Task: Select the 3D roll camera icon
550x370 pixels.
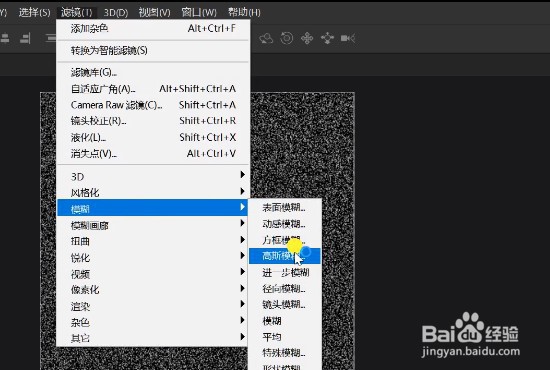Action: click(287, 38)
